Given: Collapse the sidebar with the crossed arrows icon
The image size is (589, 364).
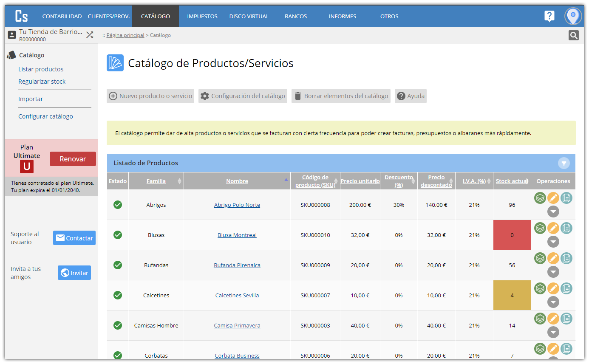Looking at the screenshot, I should coord(90,35).
